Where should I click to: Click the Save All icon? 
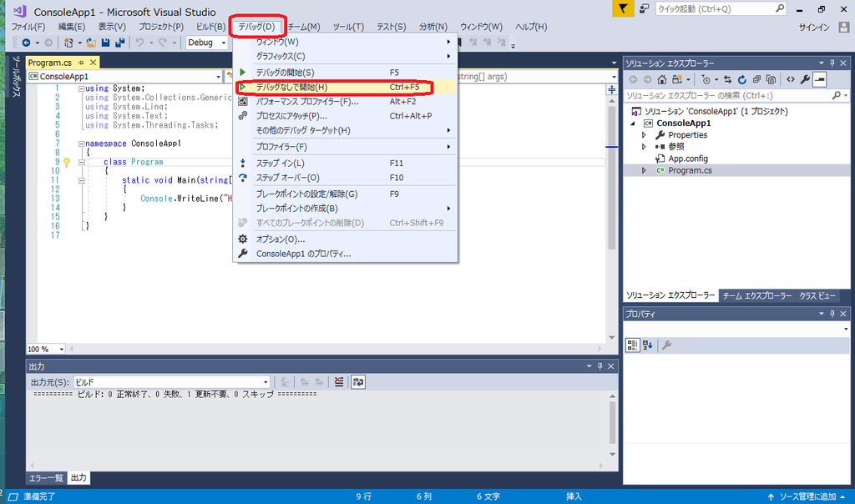coord(120,43)
